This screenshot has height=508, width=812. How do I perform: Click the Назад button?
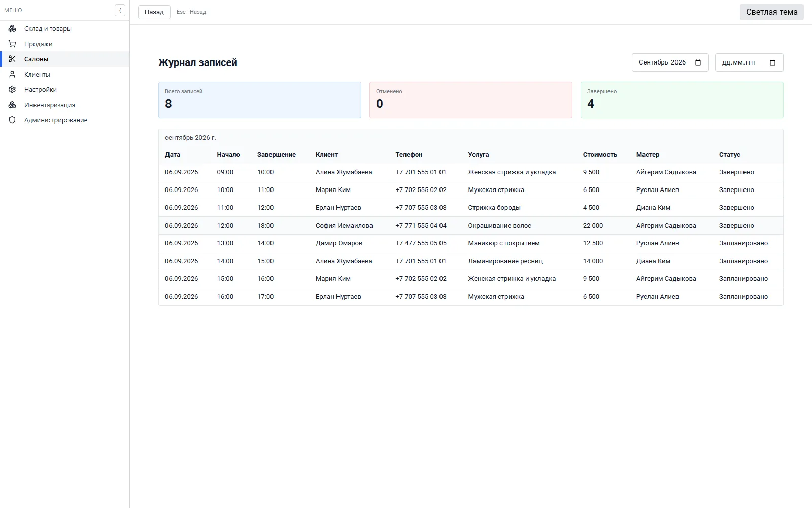pyautogui.click(x=154, y=12)
